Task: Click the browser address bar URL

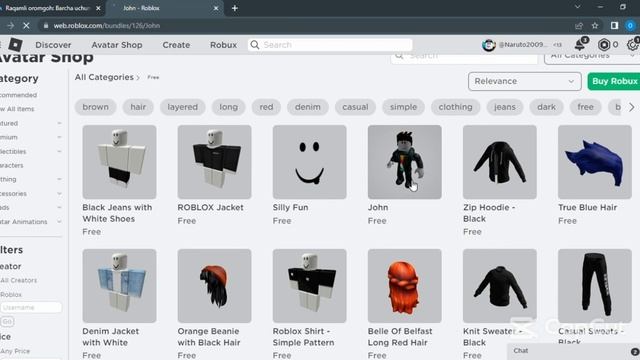Action: click(x=107, y=26)
